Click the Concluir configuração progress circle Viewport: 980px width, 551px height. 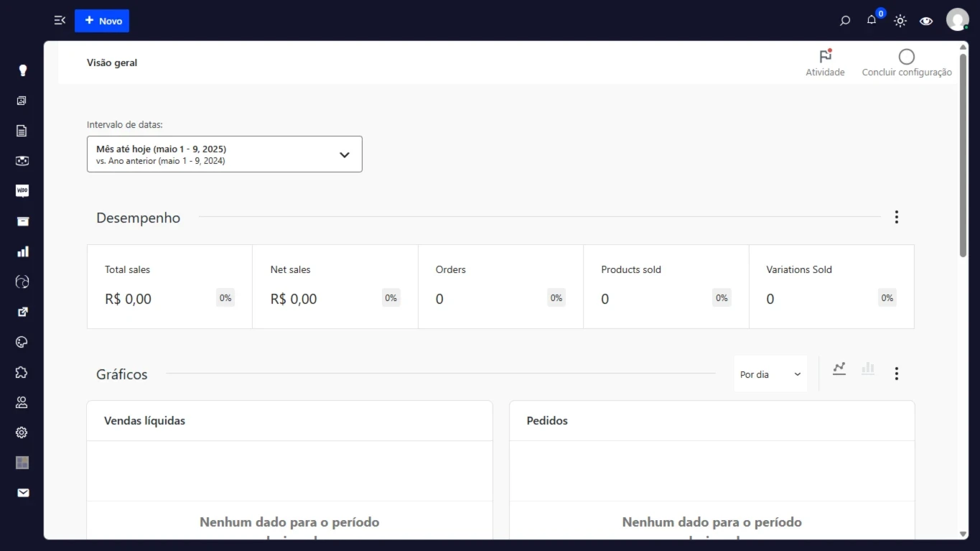tap(906, 57)
